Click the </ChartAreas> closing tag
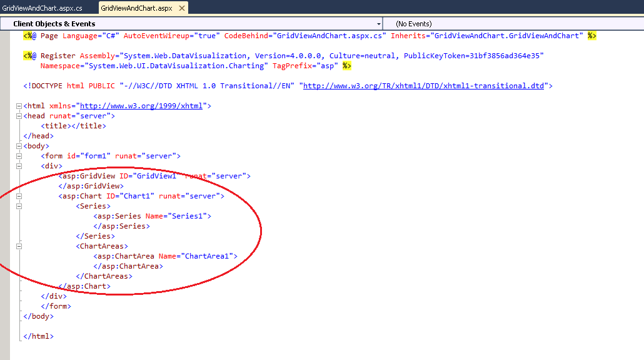644x360 pixels. (104, 277)
